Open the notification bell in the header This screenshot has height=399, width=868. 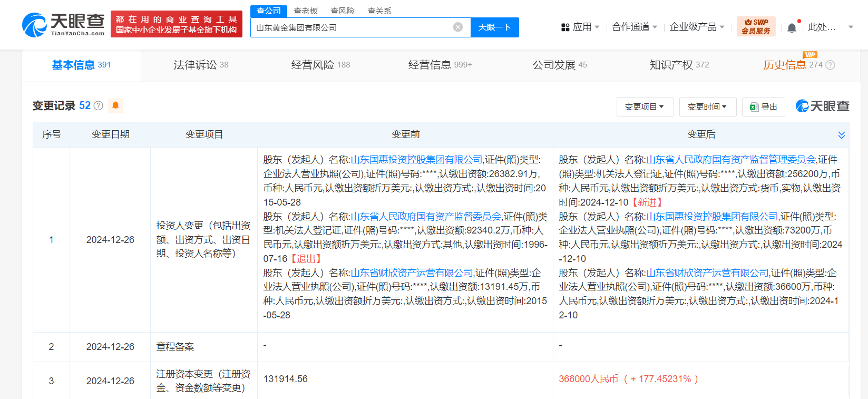792,27
